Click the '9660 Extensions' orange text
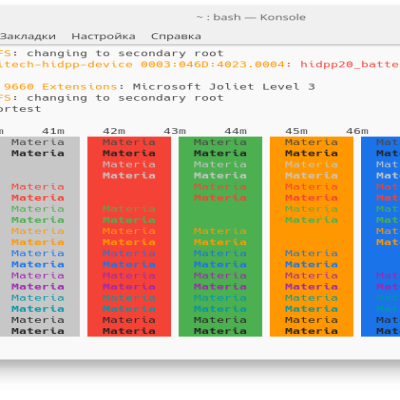Viewport: 400px width, 400px height. pos(61,87)
